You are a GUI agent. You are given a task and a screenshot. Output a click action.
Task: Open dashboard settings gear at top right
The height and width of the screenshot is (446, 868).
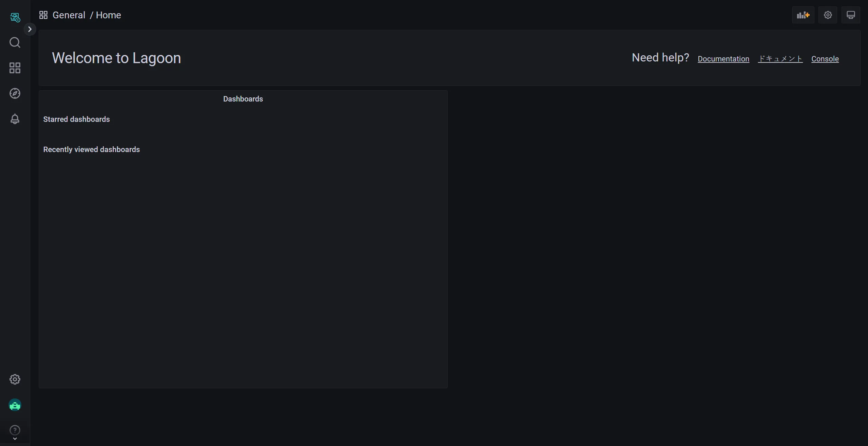pos(828,15)
